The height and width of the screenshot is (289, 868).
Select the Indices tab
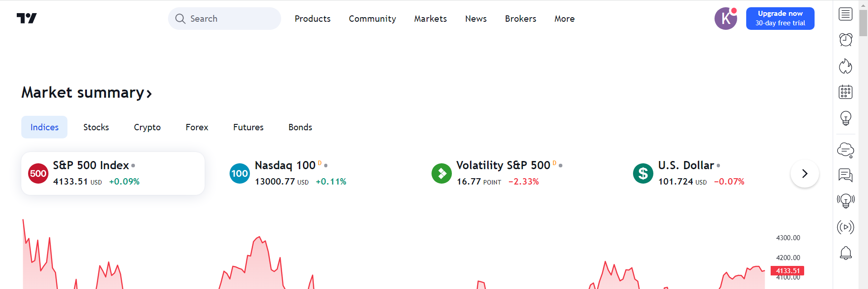coord(44,127)
